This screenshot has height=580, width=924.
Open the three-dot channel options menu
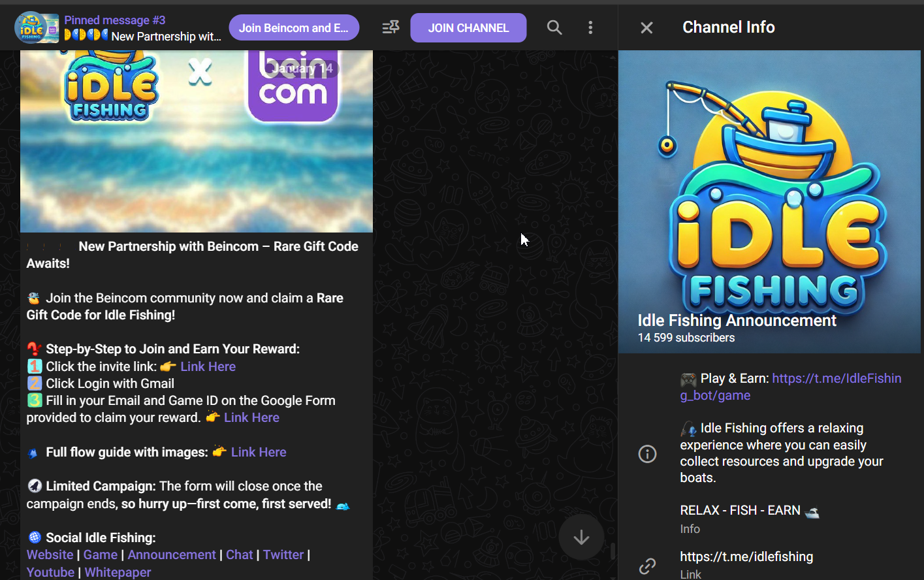point(590,27)
